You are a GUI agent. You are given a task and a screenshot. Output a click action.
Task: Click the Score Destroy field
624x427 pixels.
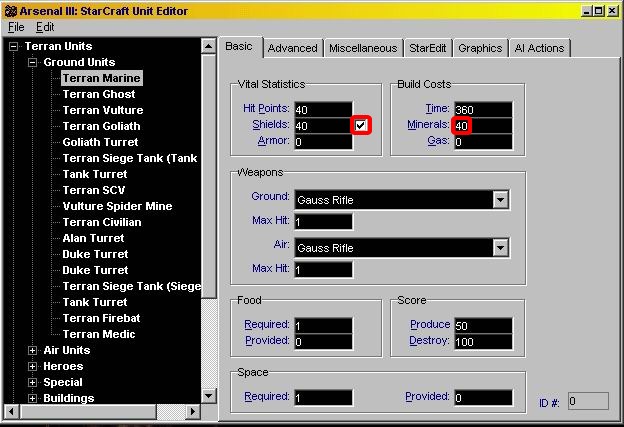coord(483,341)
